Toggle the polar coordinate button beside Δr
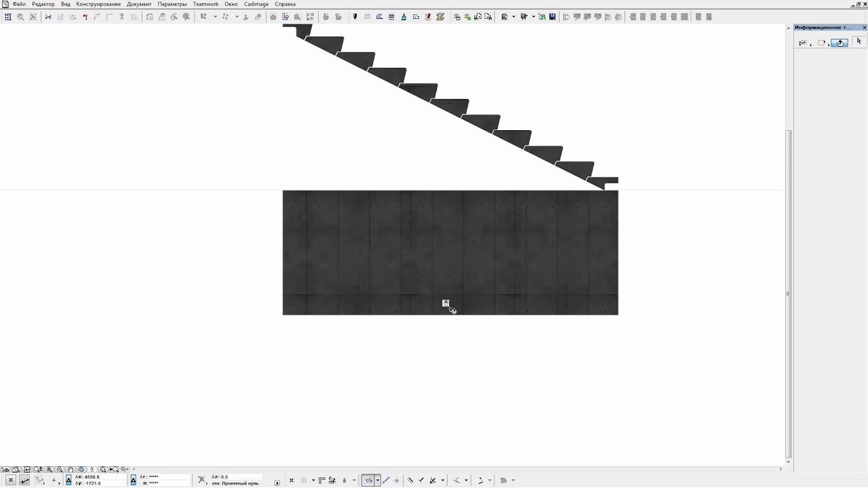 coord(133,480)
